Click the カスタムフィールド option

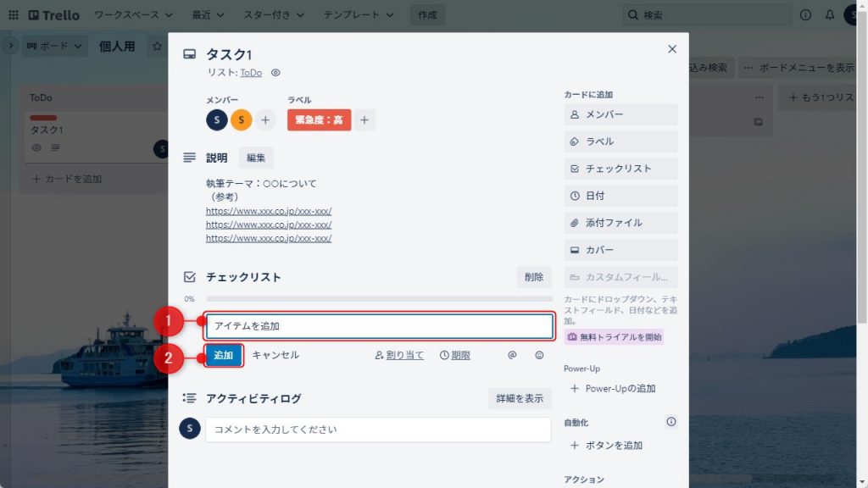[x=620, y=277]
